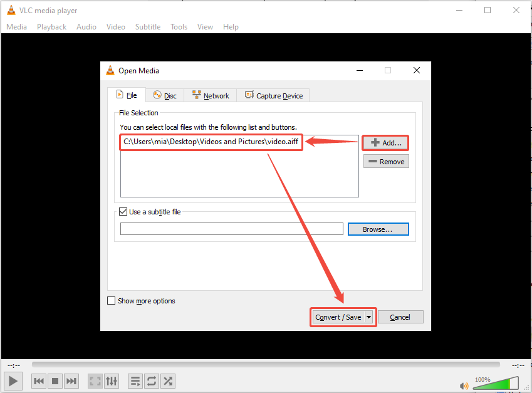Image resolution: width=532 pixels, height=393 pixels.
Task: Click the VLC cone icon in title bar
Action: click(11, 10)
